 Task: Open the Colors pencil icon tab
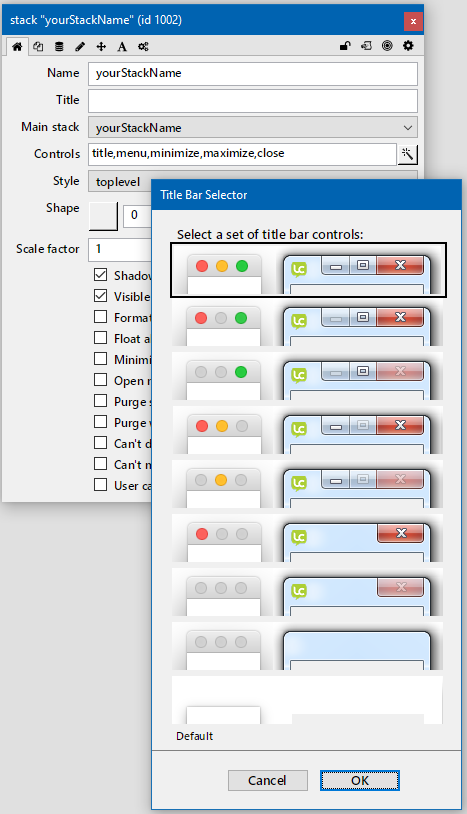pyautogui.click(x=80, y=47)
